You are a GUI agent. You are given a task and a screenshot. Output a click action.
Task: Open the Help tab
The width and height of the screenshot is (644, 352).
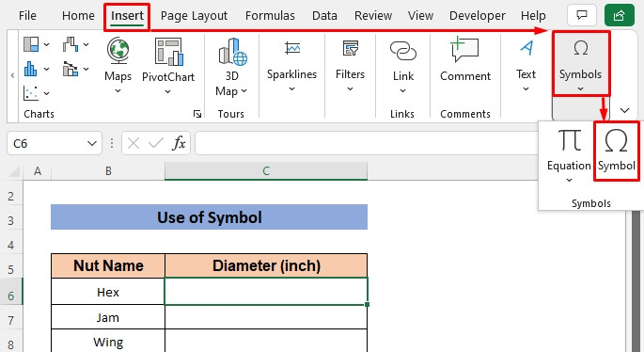click(533, 16)
